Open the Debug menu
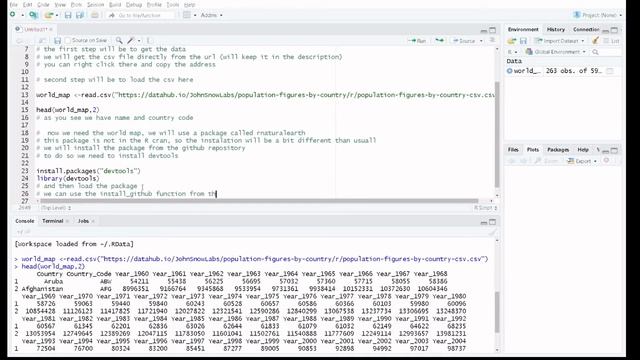The image size is (640, 360). (x=133, y=4)
